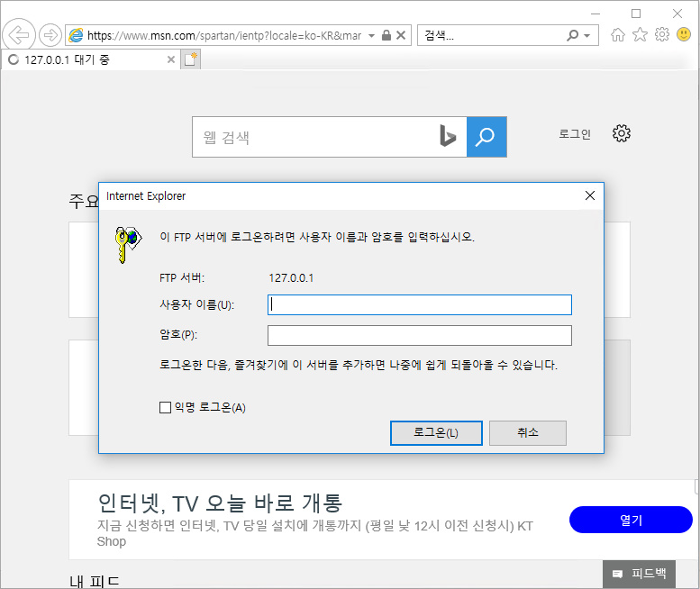Click the MSN 로그인 link
The width and height of the screenshot is (700, 589).
tap(575, 134)
